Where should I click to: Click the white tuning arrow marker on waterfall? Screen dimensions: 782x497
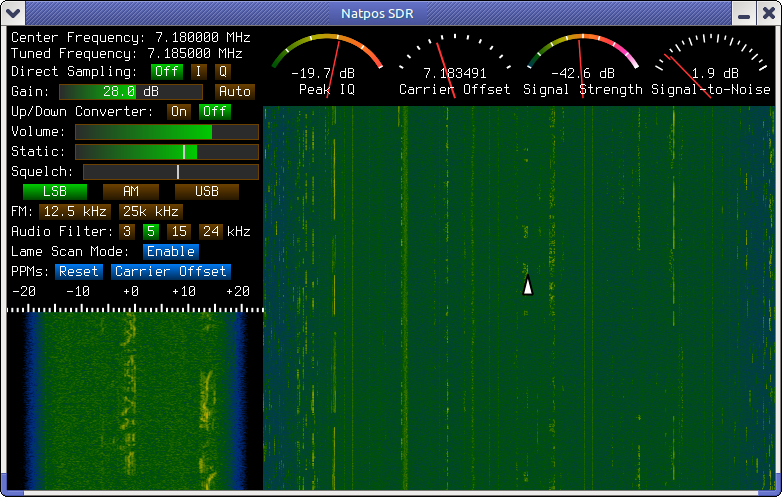click(x=528, y=285)
